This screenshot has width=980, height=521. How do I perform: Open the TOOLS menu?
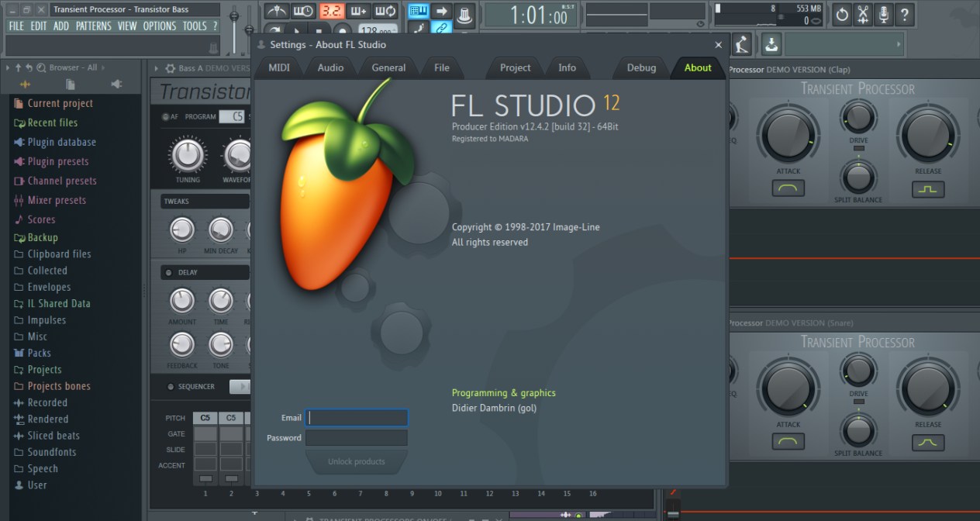click(x=195, y=26)
